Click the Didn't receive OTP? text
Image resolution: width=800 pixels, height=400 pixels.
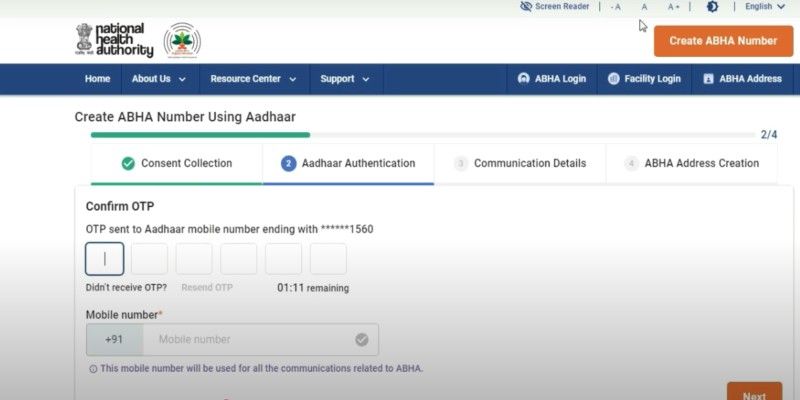tap(127, 288)
